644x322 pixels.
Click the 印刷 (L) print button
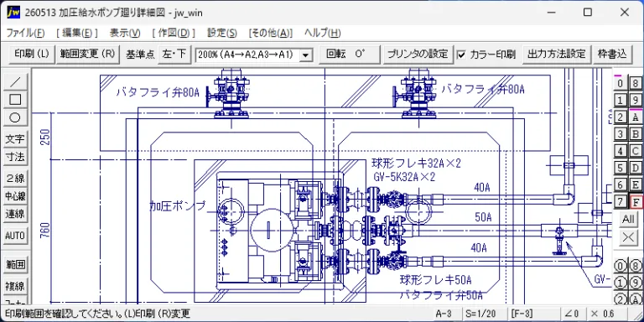tap(32, 55)
